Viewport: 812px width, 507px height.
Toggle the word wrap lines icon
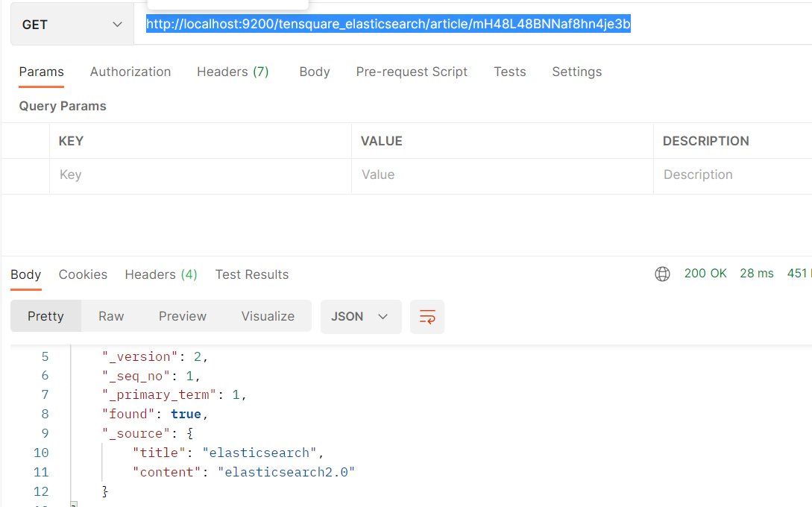427,317
